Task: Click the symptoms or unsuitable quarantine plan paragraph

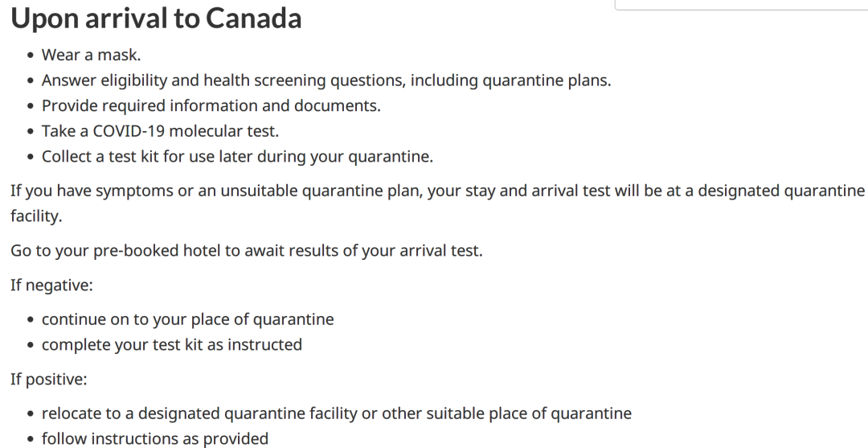Action: (437, 203)
